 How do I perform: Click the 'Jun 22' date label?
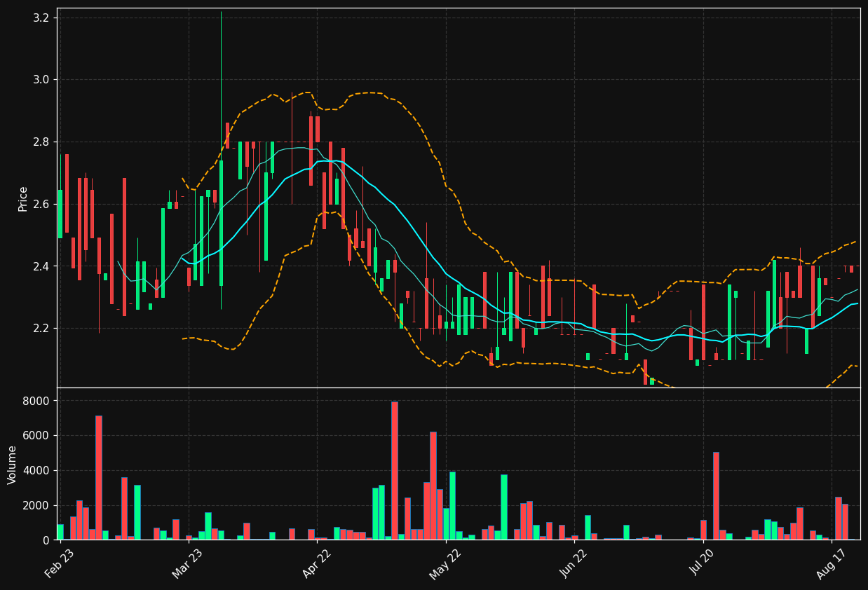coord(574,563)
